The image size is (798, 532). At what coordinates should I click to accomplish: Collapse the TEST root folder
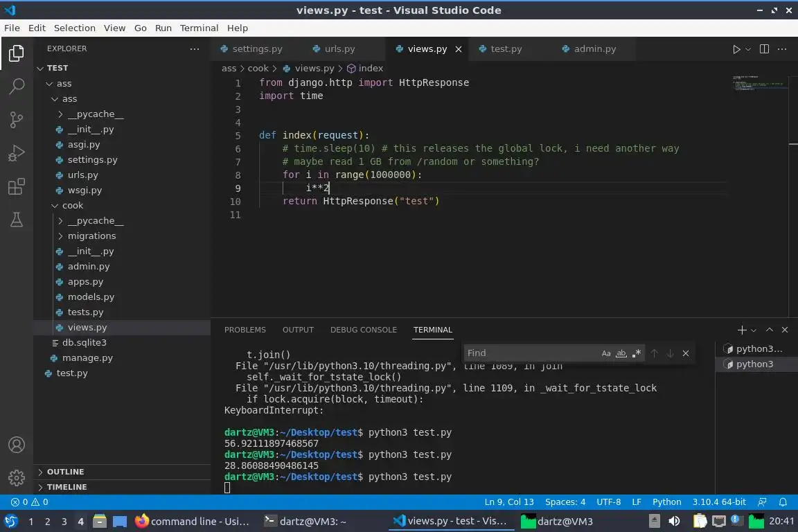click(x=40, y=68)
